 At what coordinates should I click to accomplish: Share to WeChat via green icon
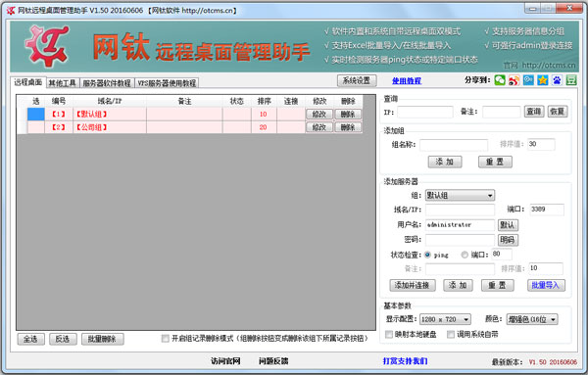(500, 79)
